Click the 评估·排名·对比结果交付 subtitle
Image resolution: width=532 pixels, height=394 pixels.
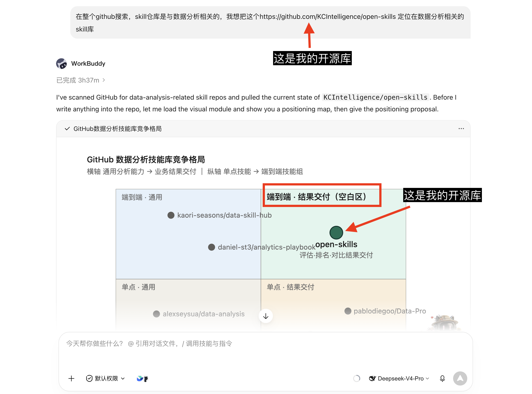point(336,255)
